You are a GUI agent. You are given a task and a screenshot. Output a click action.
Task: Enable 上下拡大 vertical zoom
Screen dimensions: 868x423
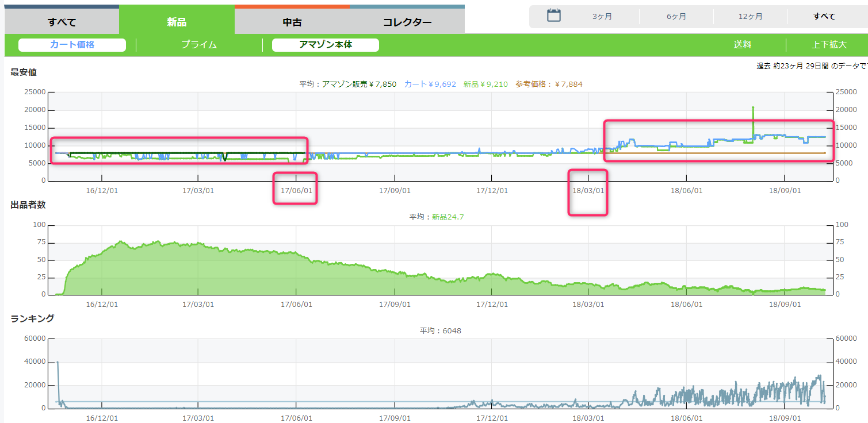click(x=829, y=45)
